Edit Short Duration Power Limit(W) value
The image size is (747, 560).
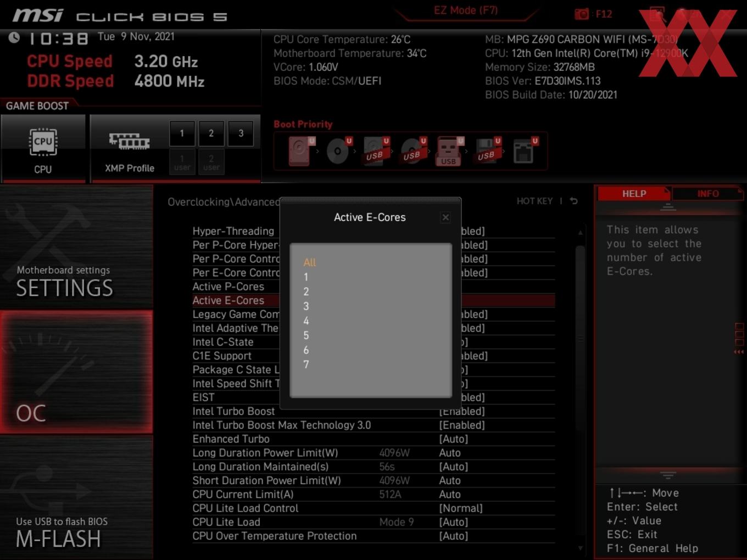450,480
